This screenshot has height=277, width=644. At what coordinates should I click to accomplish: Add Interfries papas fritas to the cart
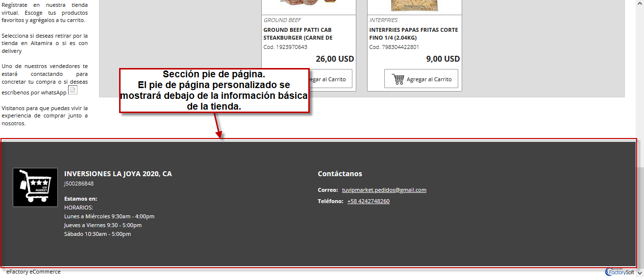tap(421, 79)
